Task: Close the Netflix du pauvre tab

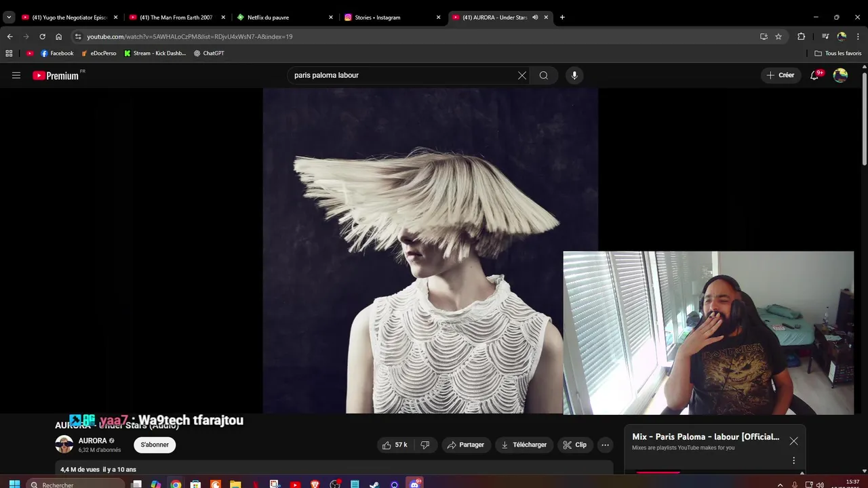Action: click(x=331, y=18)
